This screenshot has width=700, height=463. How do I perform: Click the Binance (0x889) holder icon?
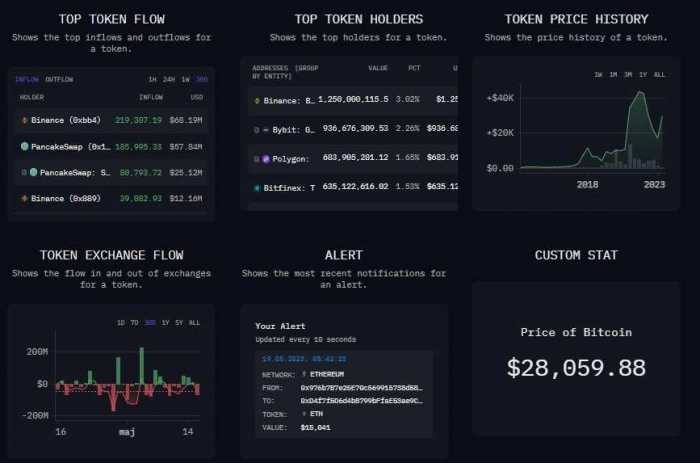[24, 198]
